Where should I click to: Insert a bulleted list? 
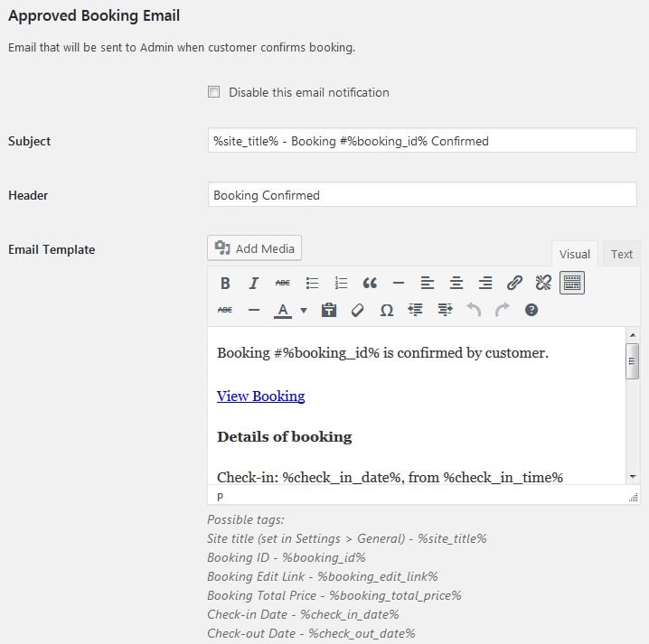point(312,283)
